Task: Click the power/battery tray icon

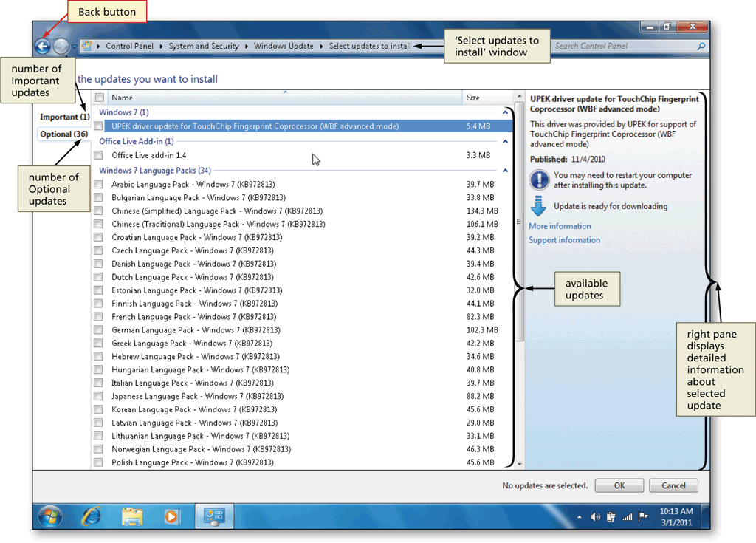Action: pos(611,517)
